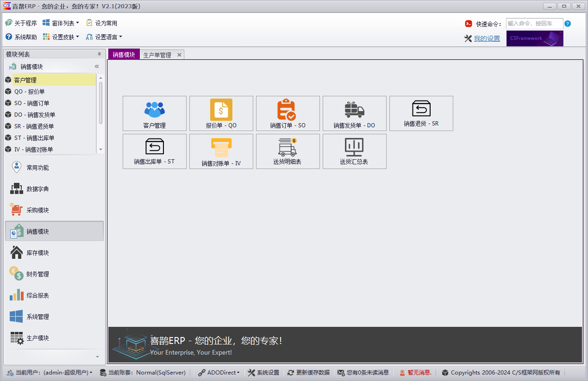The width and height of the screenshot is (588, 381).
Task: Select the 生产模块 module
Action: point(54,338)
